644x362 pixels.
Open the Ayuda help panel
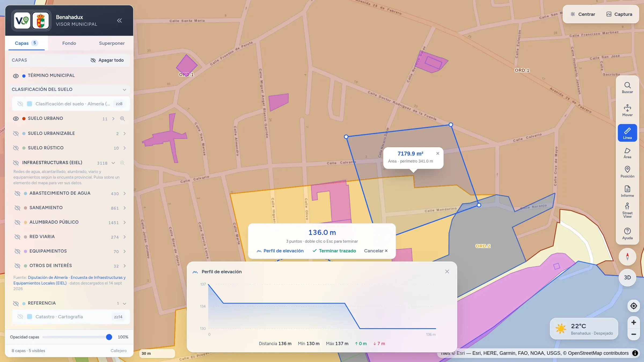pos(627,234)
